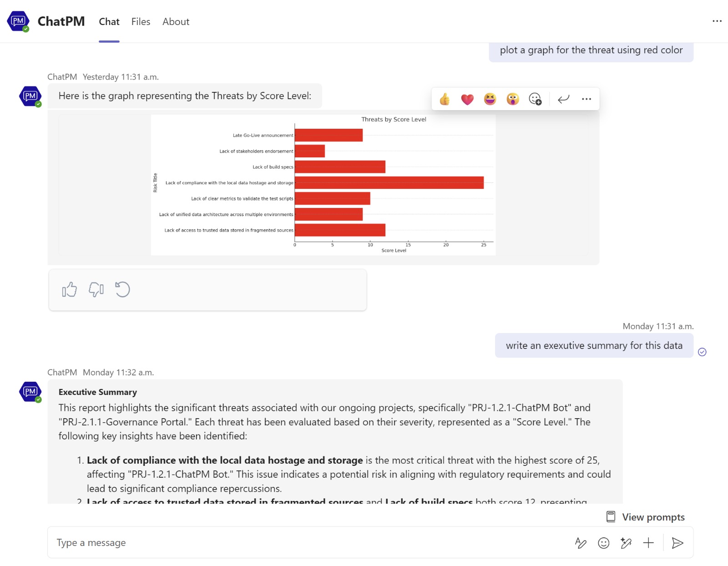728x566 pixels.
Task: React with surprised face emoji
Action: pyautogui.click(x=513, y=99)
